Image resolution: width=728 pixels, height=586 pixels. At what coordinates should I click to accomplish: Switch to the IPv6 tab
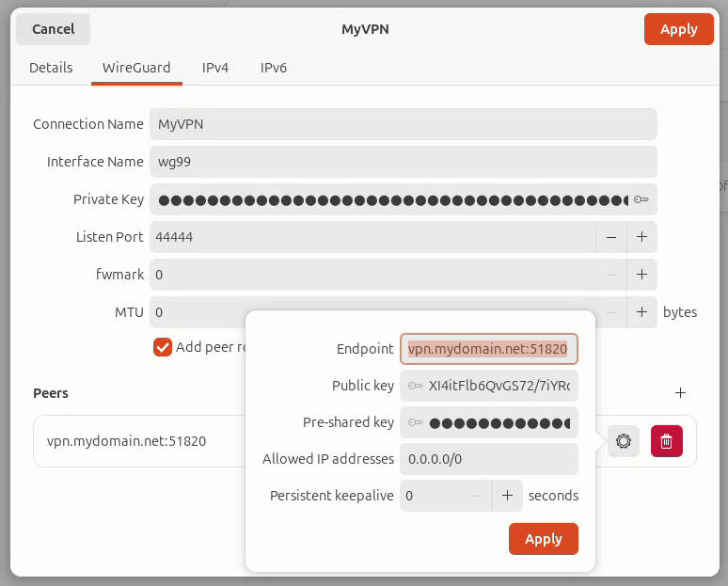click(274, 68)
